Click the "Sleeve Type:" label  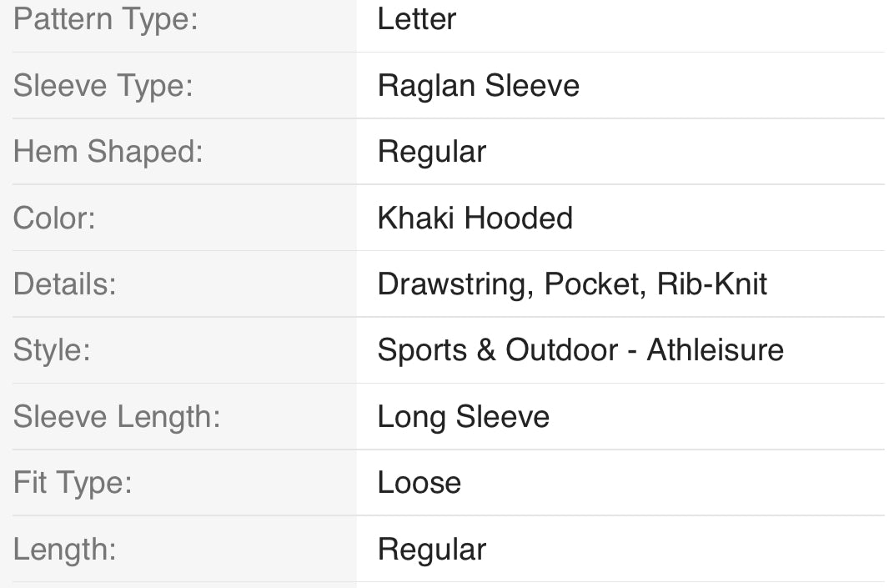(103, 86)
